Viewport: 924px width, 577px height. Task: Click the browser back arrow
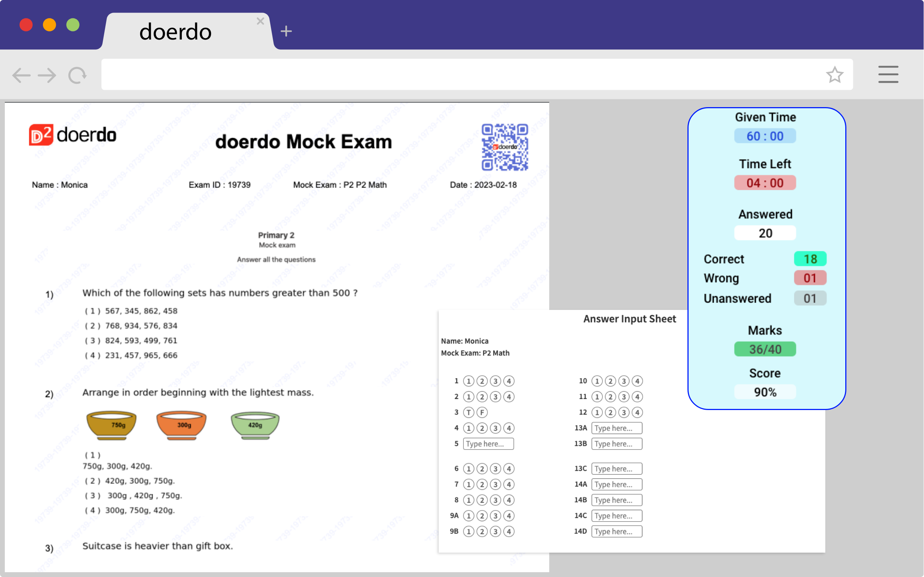coord(21,75)
